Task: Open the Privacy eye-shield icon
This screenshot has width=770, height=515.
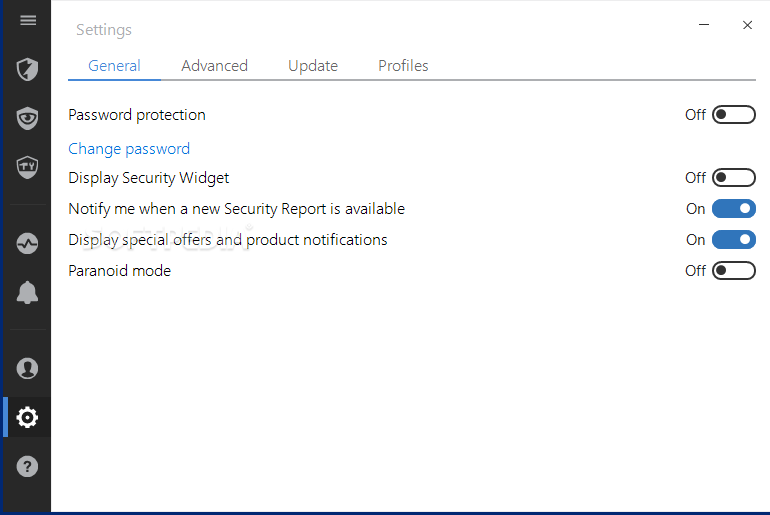Action: pyautogui.click(x=28, y=118)
